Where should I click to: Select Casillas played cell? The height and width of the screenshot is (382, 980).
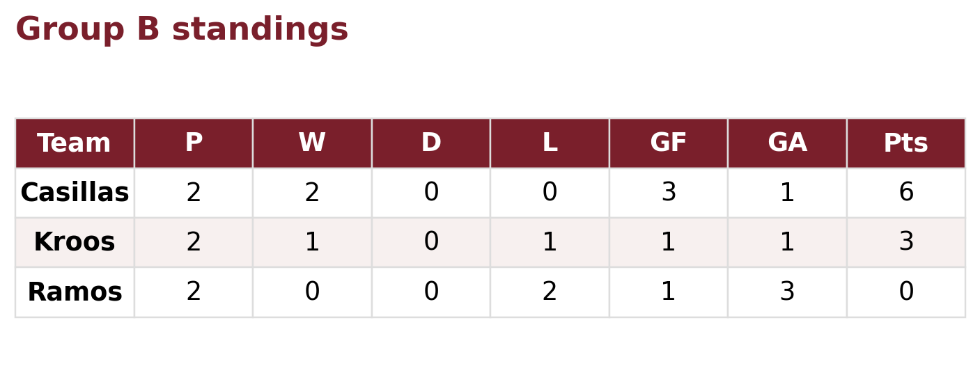(194, 193)
